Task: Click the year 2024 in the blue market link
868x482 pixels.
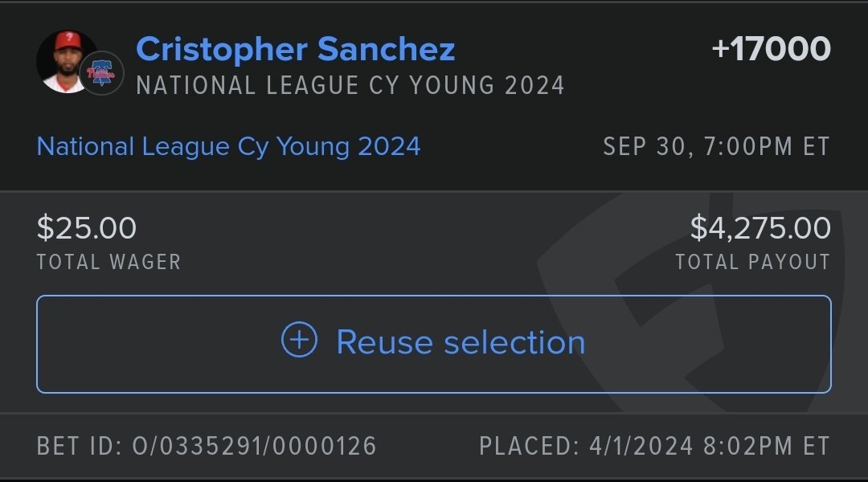Action: [389, 146]
